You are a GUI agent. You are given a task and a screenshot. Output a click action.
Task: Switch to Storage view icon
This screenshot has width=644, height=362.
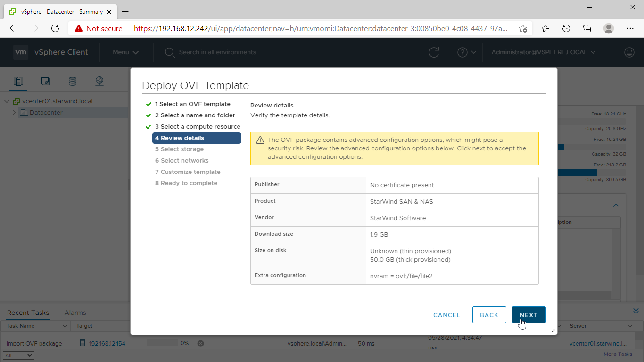72,81
